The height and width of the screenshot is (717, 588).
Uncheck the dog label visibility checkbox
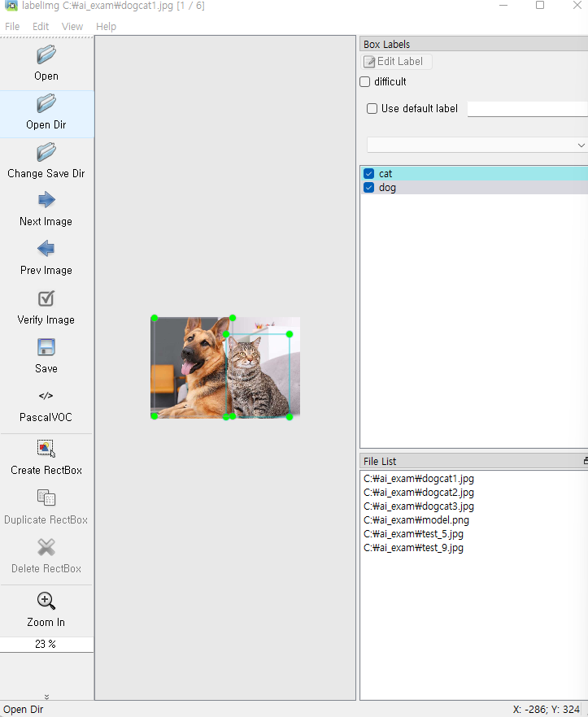pyautogui.click(x=368, y=188)
